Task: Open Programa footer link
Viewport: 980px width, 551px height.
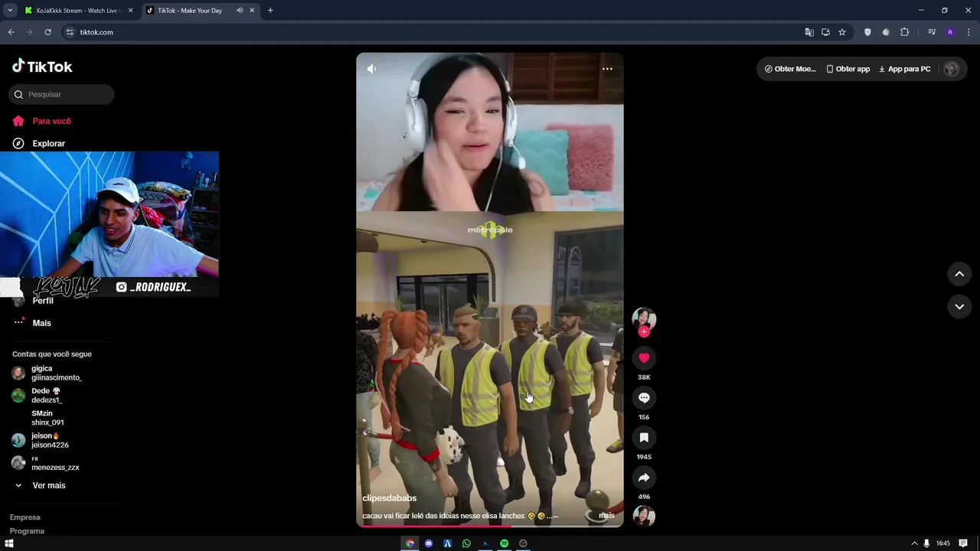Action: click(27, 531)
